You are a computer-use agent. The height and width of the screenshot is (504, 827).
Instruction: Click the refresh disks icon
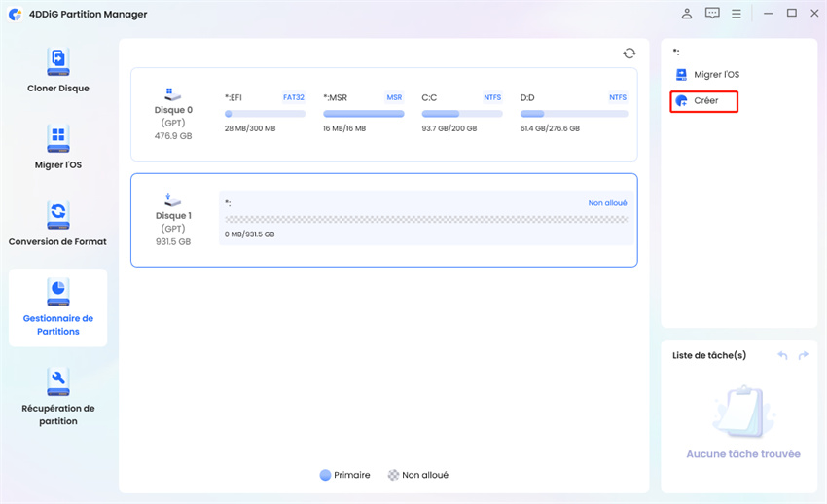pyautogui.click(x=629, y=54)
